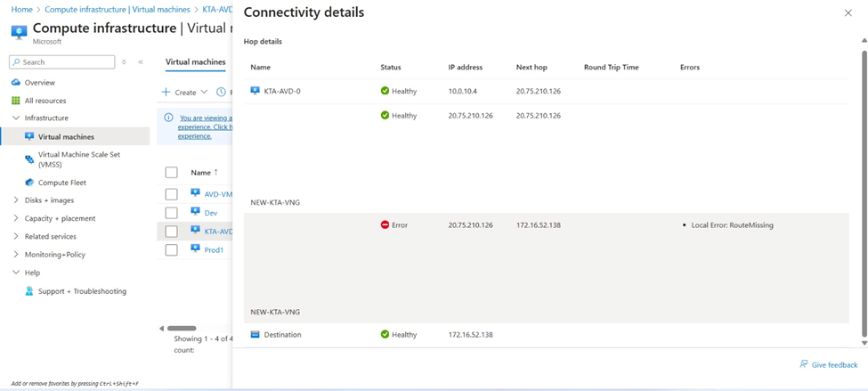Click the Next hop column header
Screen dimensions: 868x391
[x=531, y=67]
